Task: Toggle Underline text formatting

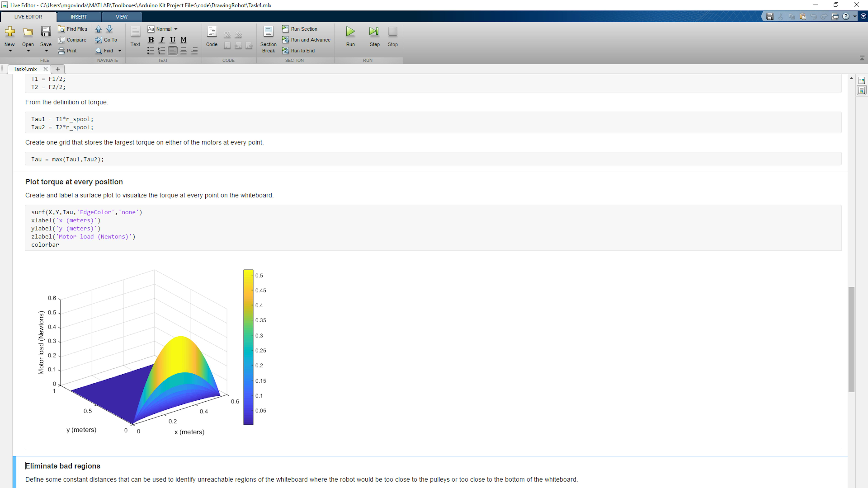Action: coord(173,40)
